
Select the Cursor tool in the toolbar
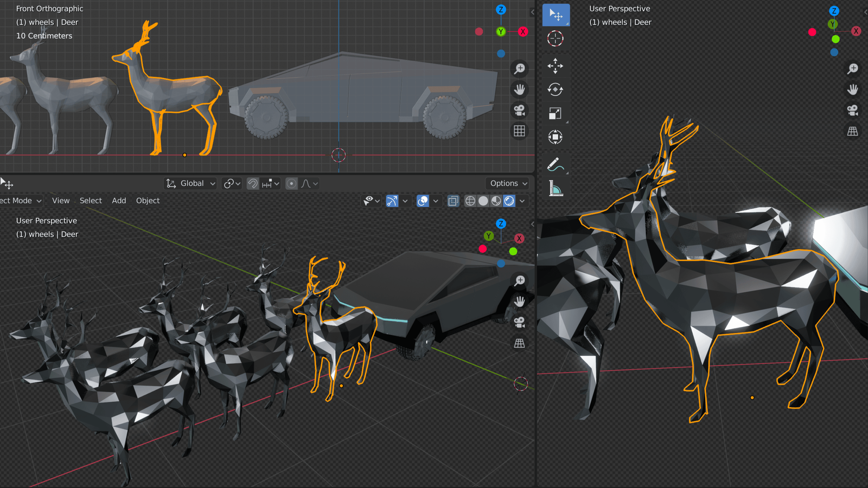[555, 38]
